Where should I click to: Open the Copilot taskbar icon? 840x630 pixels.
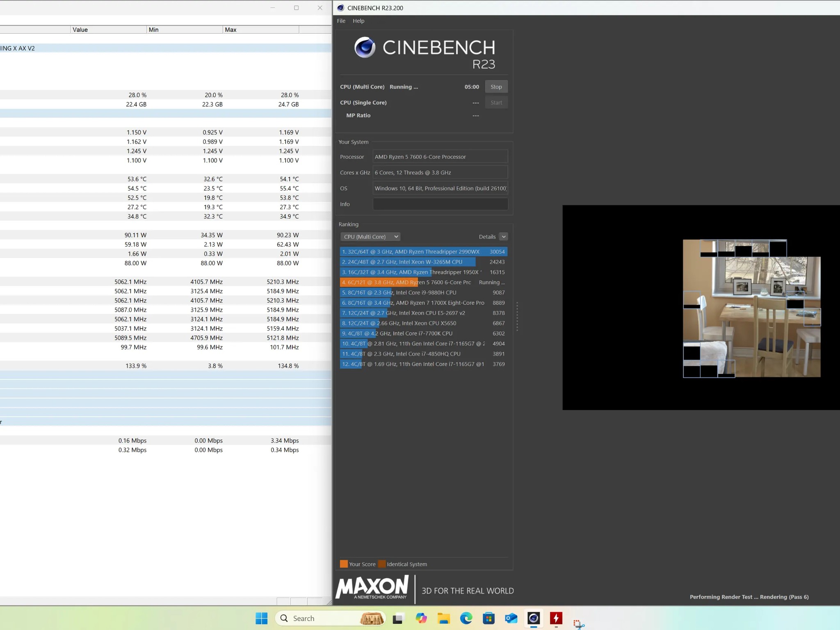point(421,618)
